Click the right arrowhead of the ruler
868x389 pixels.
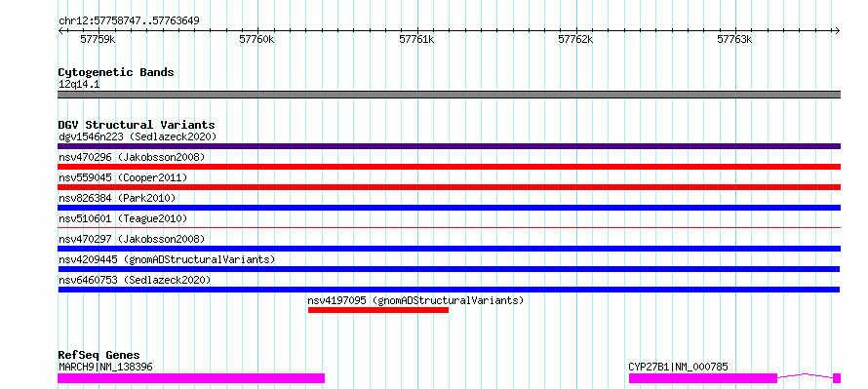point(838,31)
